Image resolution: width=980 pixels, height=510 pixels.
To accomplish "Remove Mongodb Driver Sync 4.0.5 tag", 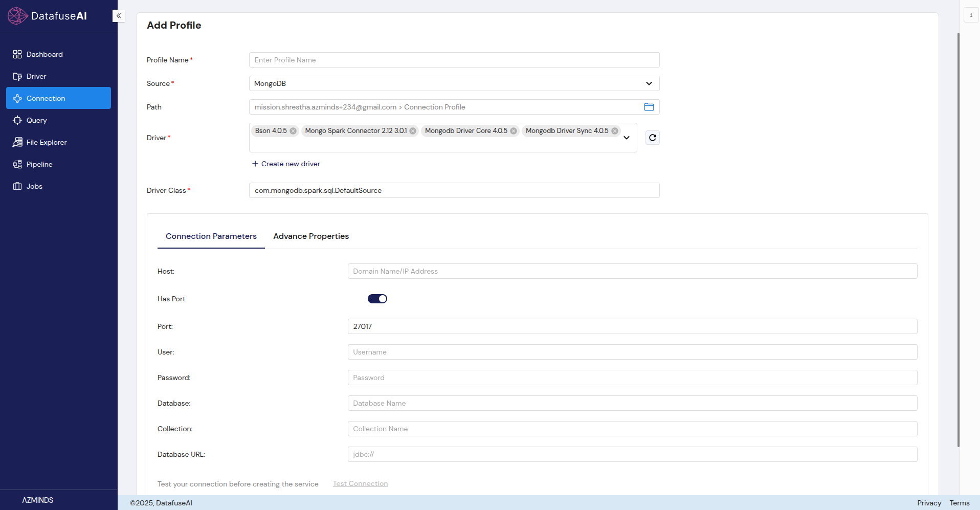I will (x=615, y=131).
